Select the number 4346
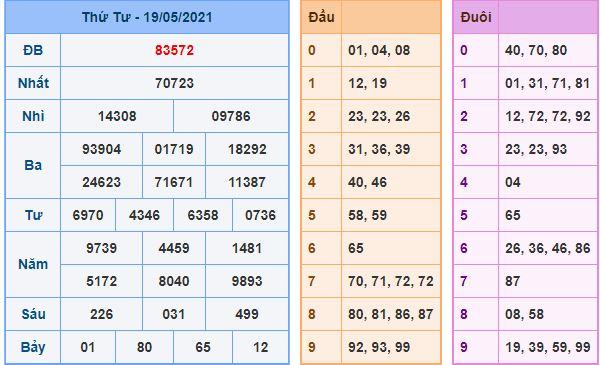 (x=145, y=215)
